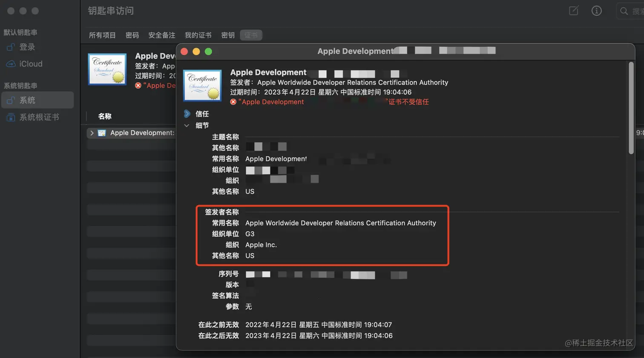
Task: Click the lock icon next to 系统
Action: coord(11,100)
